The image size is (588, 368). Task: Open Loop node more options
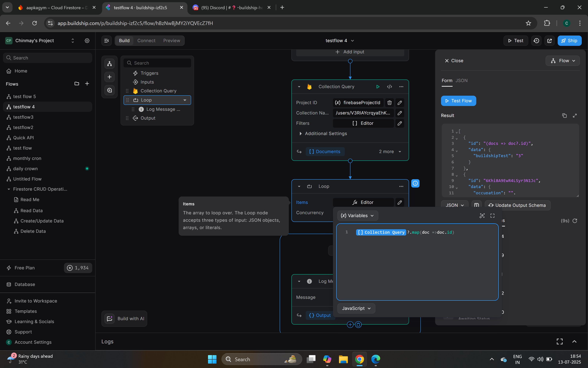click(x=401, y=186)
